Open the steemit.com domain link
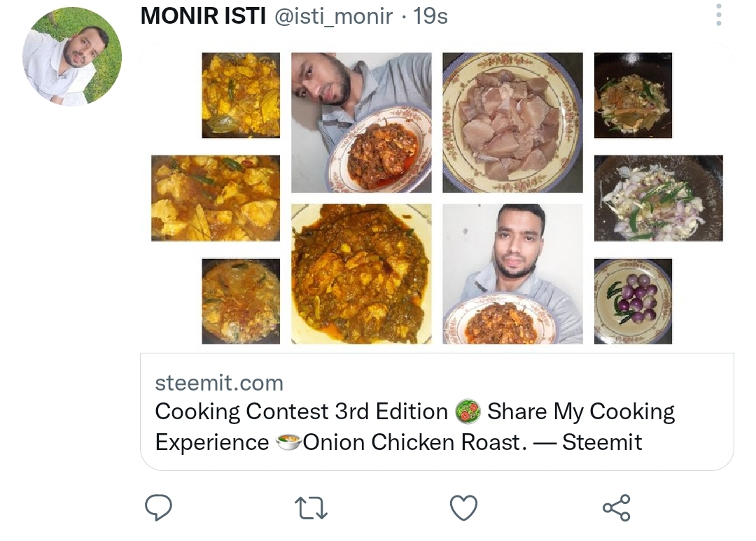The image size is (756, 541). [x=219, y=383]
